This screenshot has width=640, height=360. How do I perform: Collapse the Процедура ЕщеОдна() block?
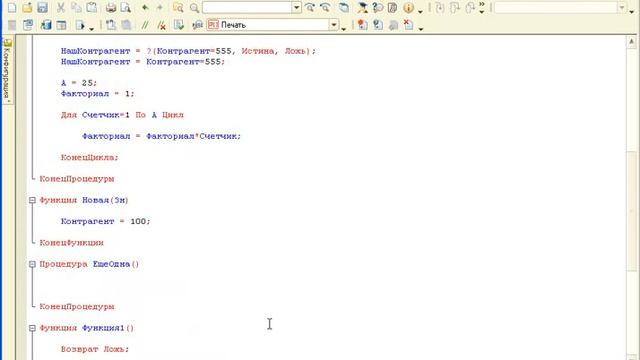32,264
